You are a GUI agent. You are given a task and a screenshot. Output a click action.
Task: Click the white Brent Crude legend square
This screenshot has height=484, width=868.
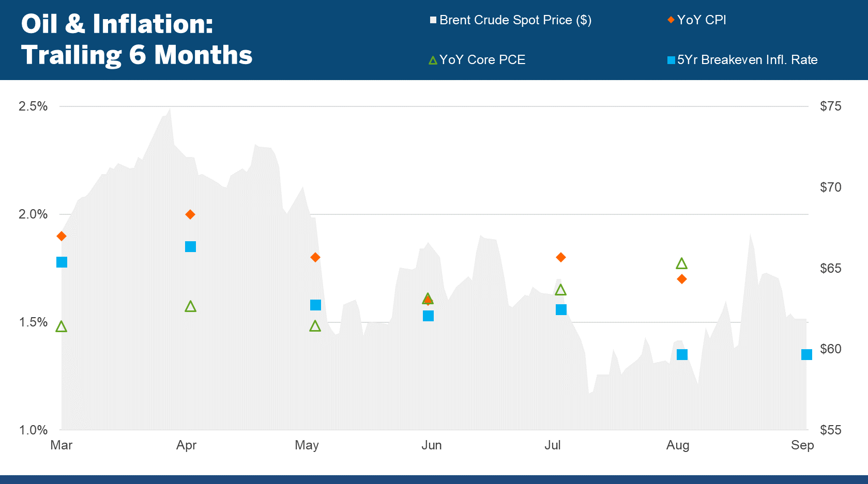tap(433, 20)
